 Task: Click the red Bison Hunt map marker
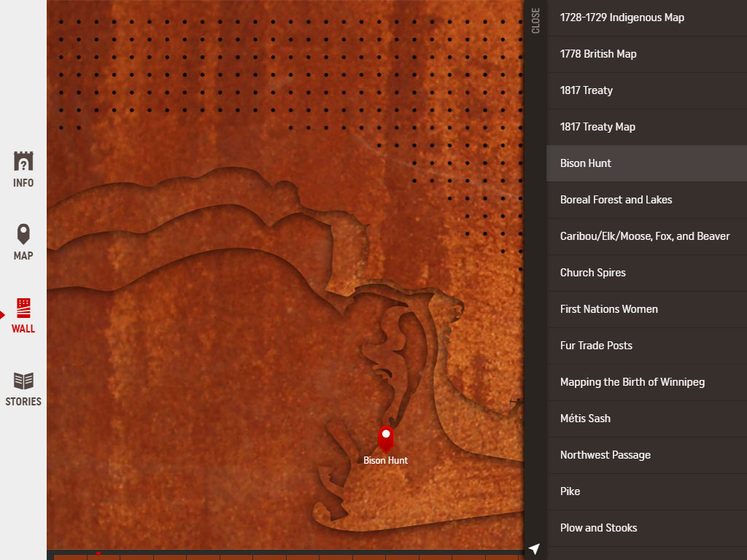coord(385,437)
